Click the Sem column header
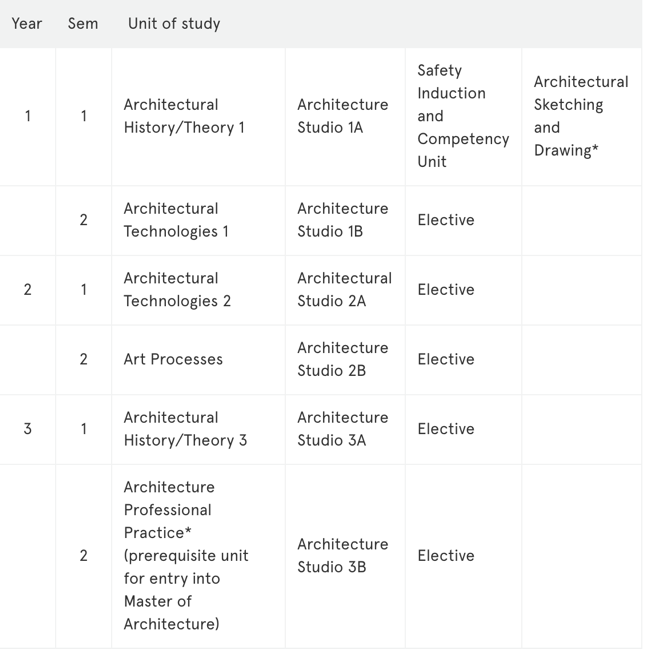The height and width of the screenshot is (649, 646). pos(83,23)
